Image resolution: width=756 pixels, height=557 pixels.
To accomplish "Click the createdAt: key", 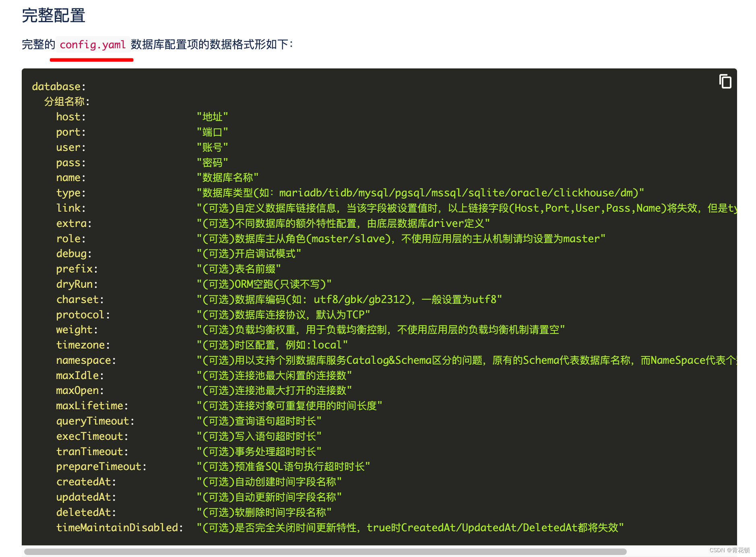I will click(x=86, y=482).
